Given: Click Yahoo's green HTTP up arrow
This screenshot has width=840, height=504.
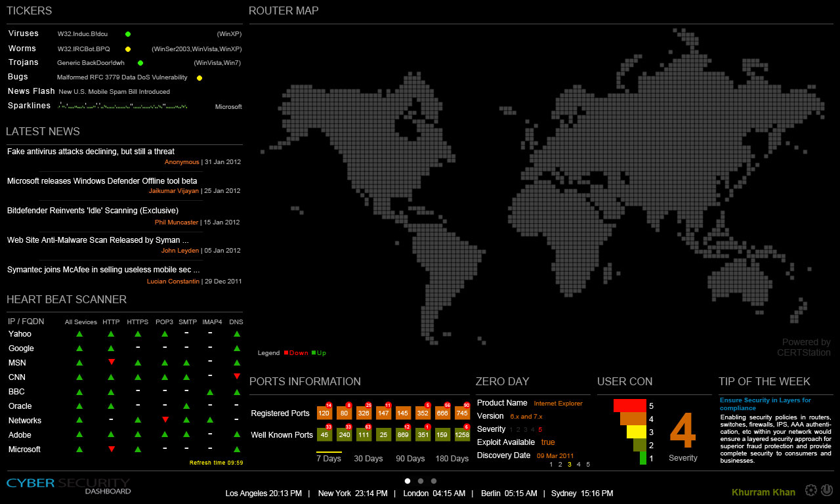Looking at the screenshot, I should [x=111, y=333].
